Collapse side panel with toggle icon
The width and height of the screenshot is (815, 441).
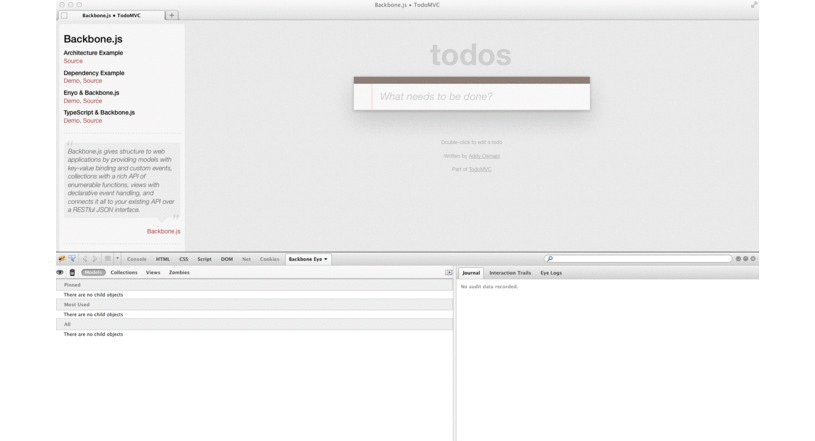click(x=449, y=273)
